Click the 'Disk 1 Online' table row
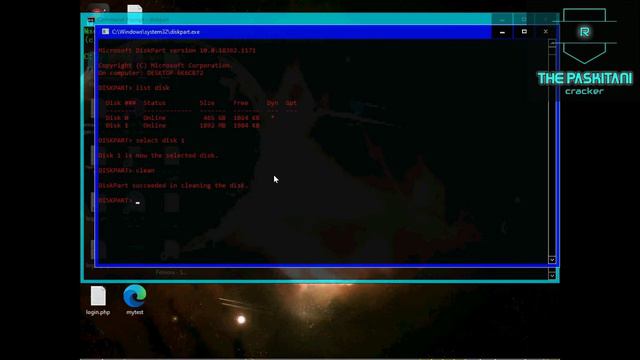The height and width of the screenshot is (360, 640). pos(182,126)
